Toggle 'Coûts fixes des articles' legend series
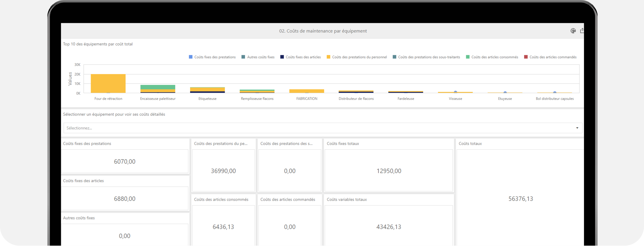The width and height of the screenshot is (644, 246). coord(282,57)
